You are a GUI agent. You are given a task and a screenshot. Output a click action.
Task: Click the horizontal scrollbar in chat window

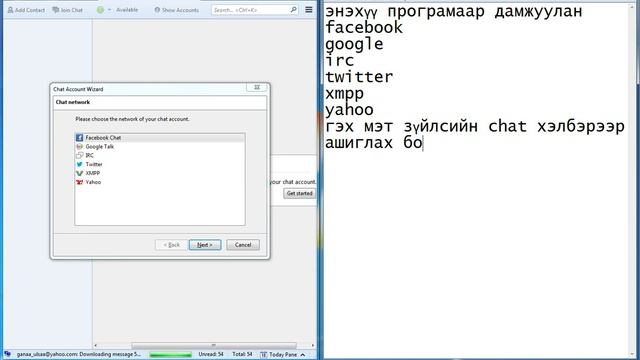pyautogui.click(x=214, y=345)
